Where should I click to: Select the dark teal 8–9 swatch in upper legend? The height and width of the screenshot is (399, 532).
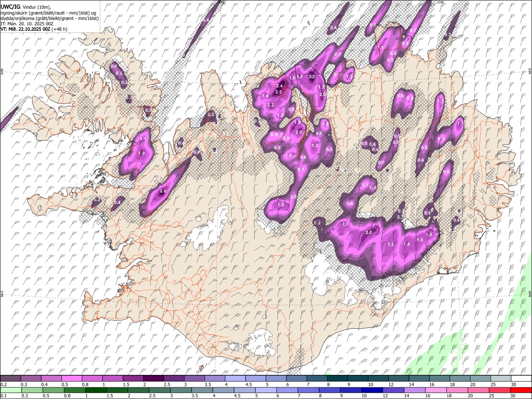coord(337,379)
